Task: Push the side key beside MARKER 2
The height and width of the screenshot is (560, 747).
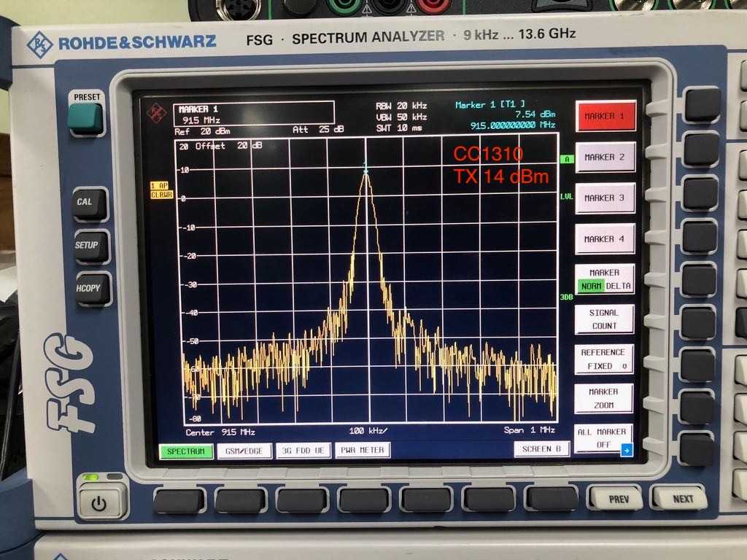Action: coord(702,150)
